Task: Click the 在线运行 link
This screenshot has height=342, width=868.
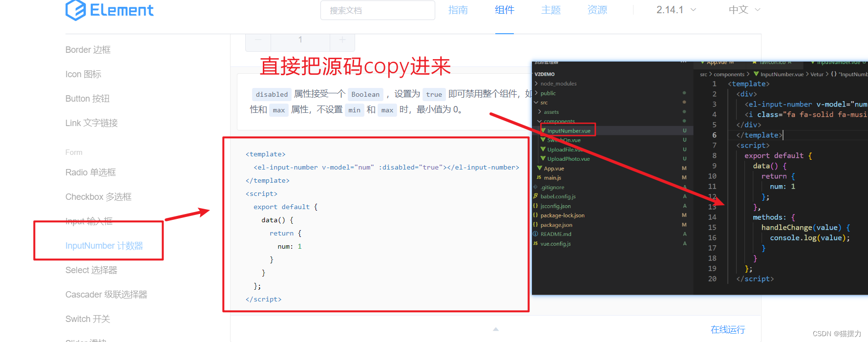Action: pyautogui.click(x=728, y=330)
